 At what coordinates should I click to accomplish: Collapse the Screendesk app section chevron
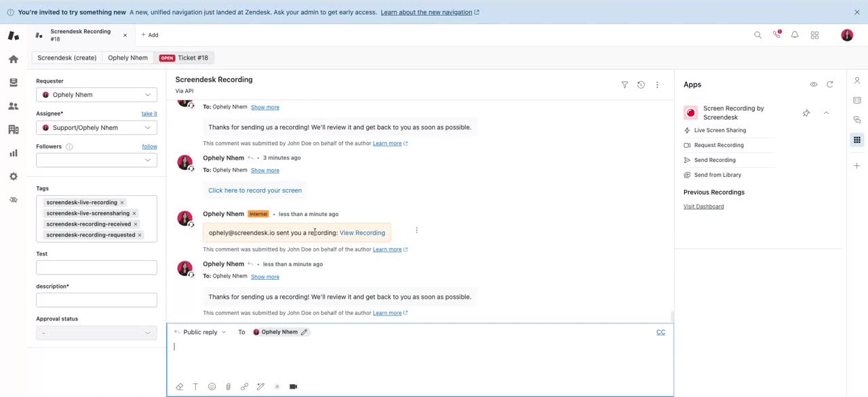827,113
